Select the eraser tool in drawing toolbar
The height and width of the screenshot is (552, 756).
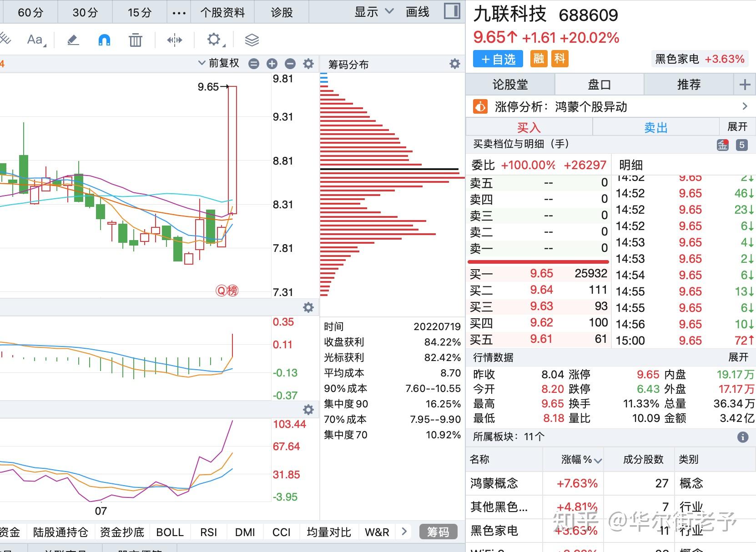click(x=73, y=40)
